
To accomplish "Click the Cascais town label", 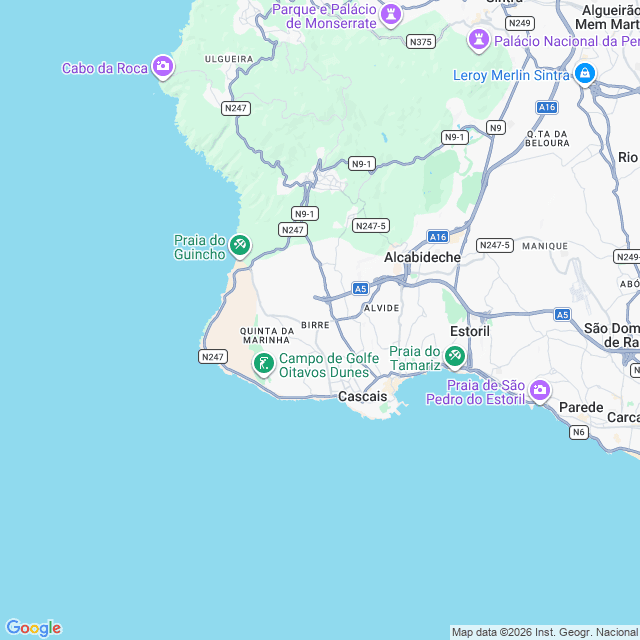I will tap(362, 396).
